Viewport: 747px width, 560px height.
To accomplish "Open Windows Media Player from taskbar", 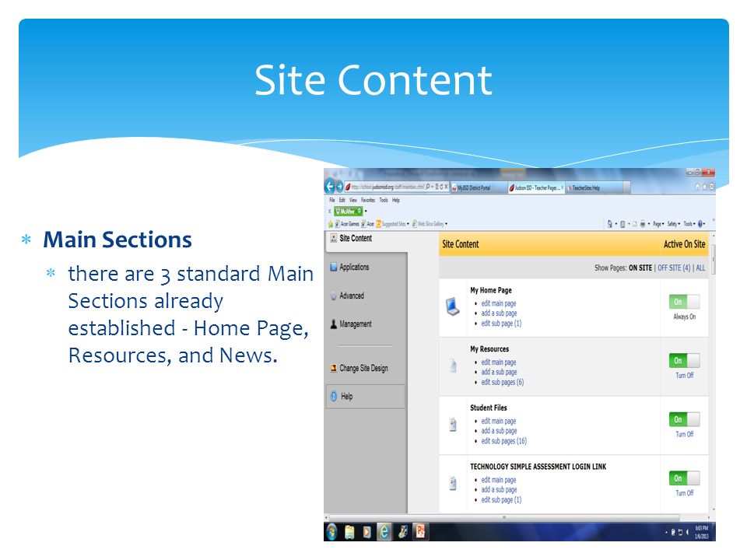I will click(x=366, y=531).
